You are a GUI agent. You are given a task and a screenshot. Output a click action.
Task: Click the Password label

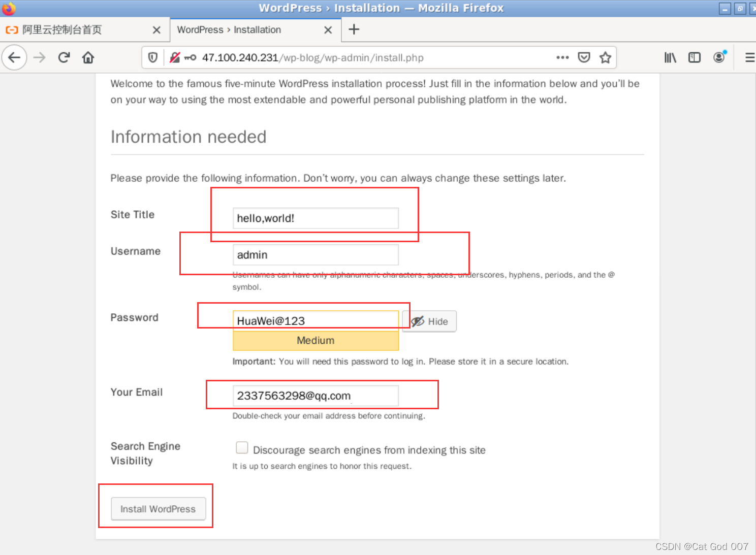(135, 318)
